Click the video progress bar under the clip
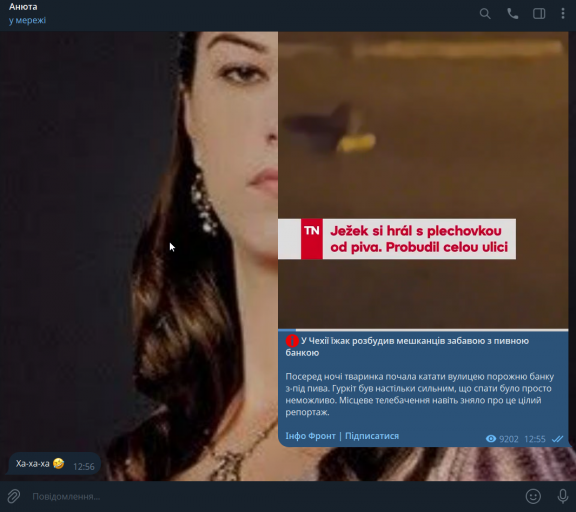576x512 pixels. pyautogui.click(x=423, y=330)
